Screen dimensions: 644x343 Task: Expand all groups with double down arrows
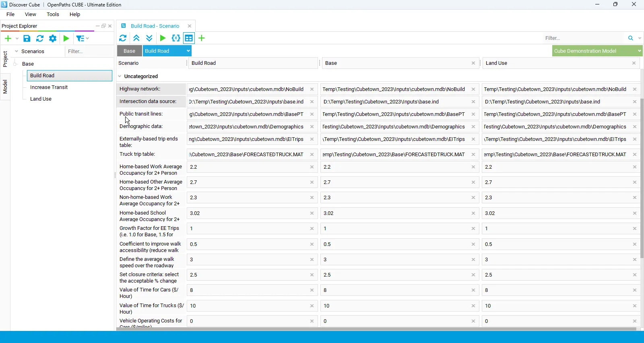(x=149, y=38)
